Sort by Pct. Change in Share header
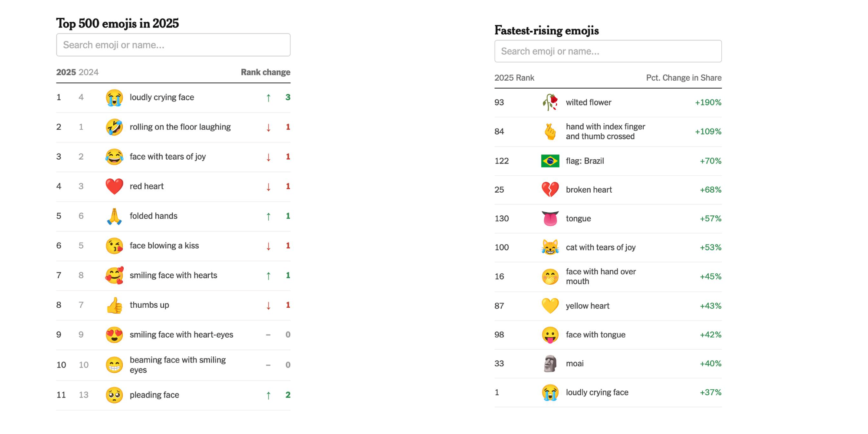This screenshot has width=868, height=434. pos(684,78)
